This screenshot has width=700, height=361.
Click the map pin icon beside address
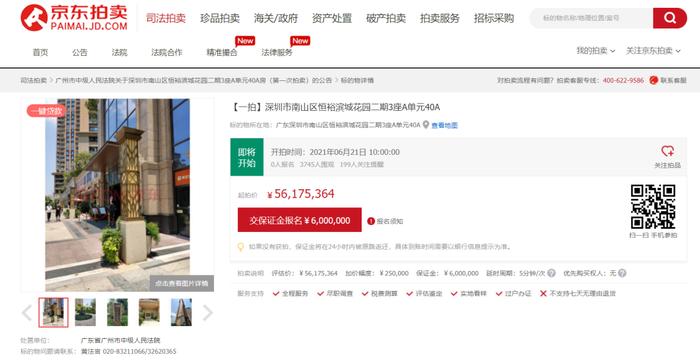[426, 125]
